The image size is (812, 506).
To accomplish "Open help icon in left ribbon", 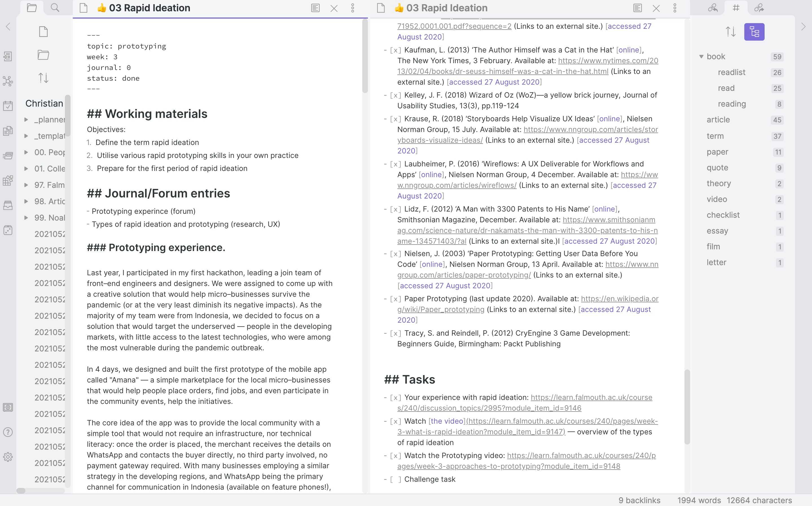I will point(8,432).
